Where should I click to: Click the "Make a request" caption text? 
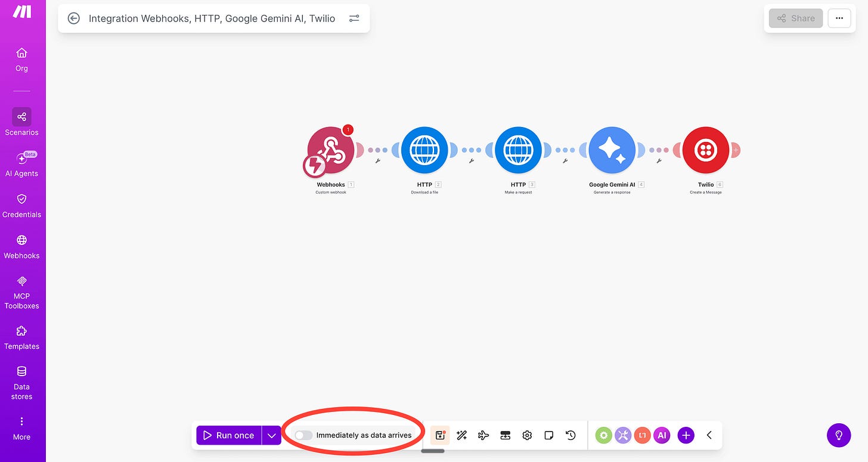click(x=518, y=193)
